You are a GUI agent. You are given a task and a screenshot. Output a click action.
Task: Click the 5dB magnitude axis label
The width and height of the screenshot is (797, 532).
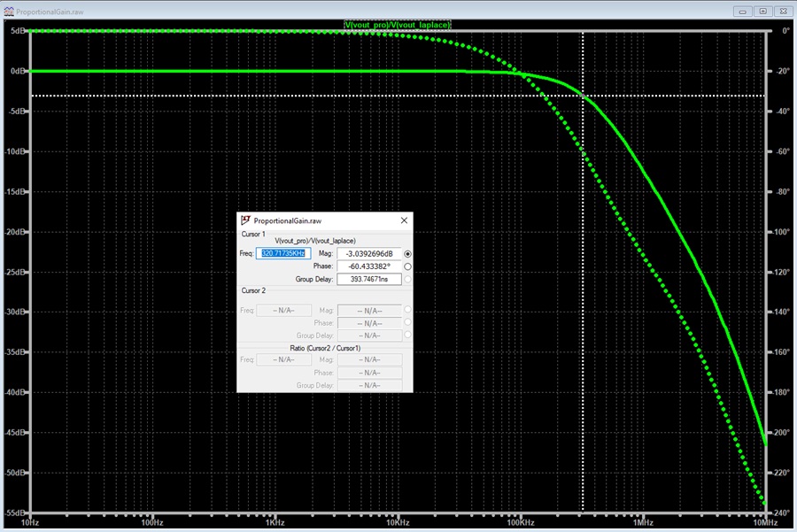18,30
